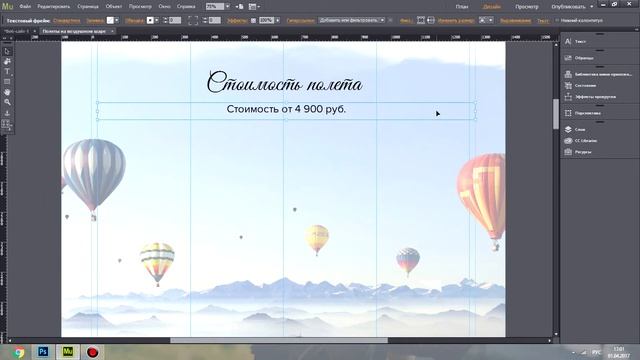This screenshot has height=360, width=640.
Task: Click the corner radius options icon
Action: click(x=193, y=20)
